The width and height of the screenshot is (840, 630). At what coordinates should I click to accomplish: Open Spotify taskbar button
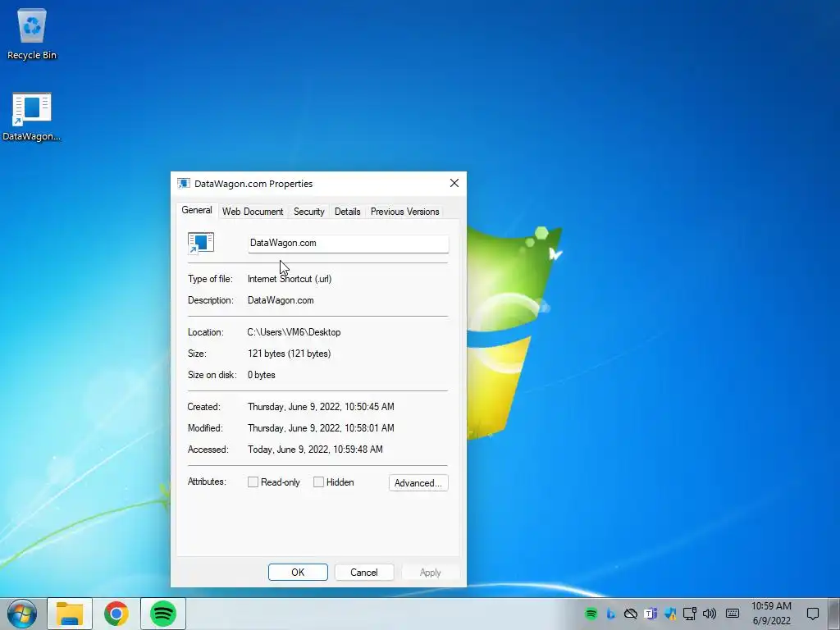click(x=163, y=614)
